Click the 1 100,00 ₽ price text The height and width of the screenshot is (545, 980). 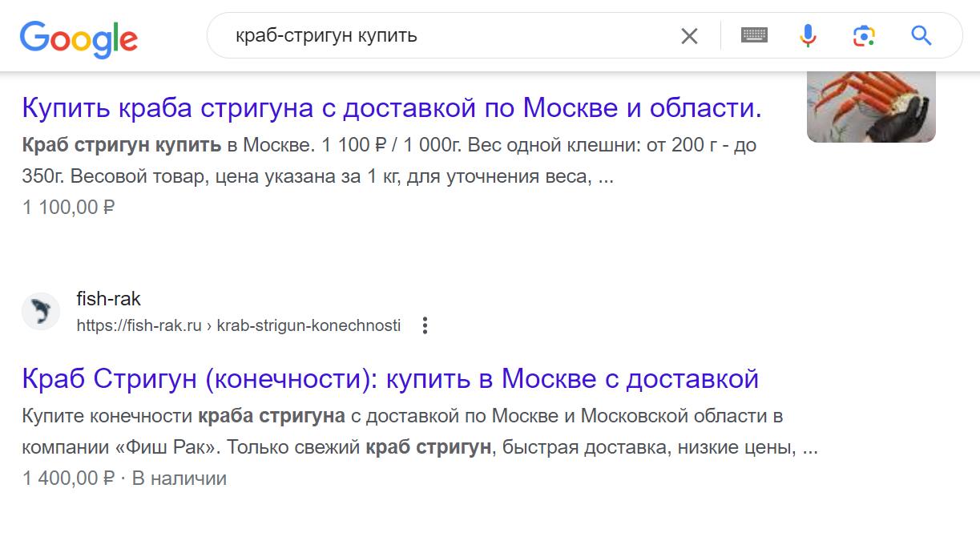click(x=69, y=208)
